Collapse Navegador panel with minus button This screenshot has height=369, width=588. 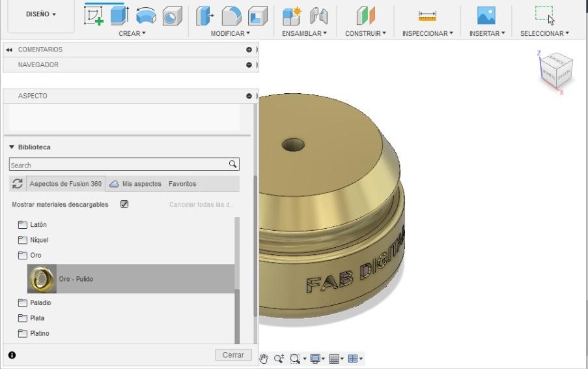[x=249, y=65]
